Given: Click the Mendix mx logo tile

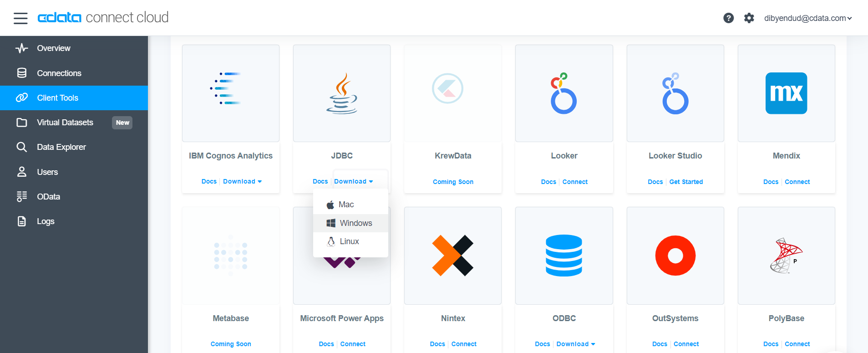Looking at the screenshot, I should (787, 93).
